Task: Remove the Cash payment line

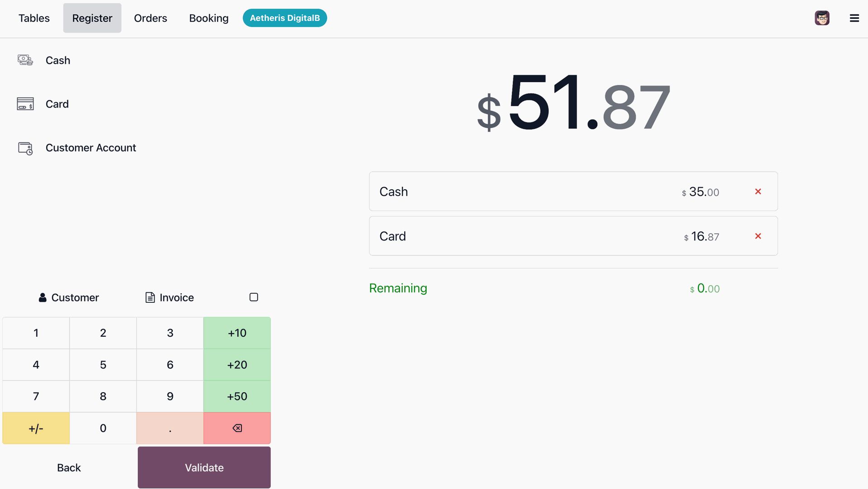Action: click(758, 192)
